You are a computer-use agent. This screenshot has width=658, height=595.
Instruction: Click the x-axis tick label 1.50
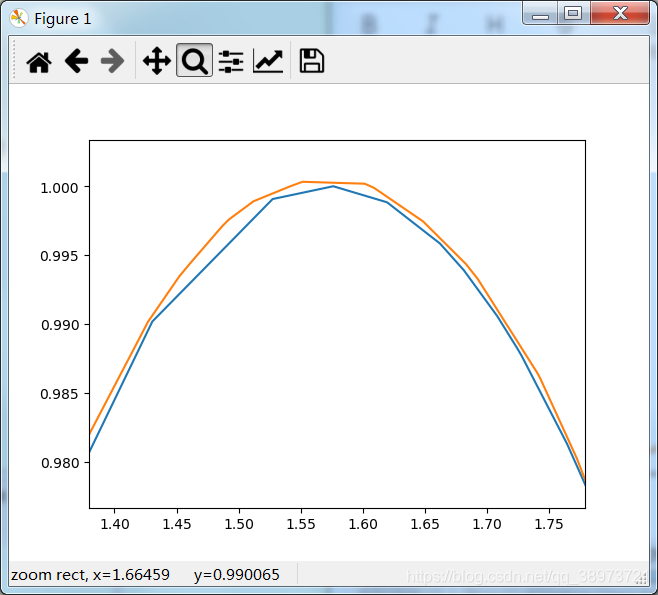(239, 524)
